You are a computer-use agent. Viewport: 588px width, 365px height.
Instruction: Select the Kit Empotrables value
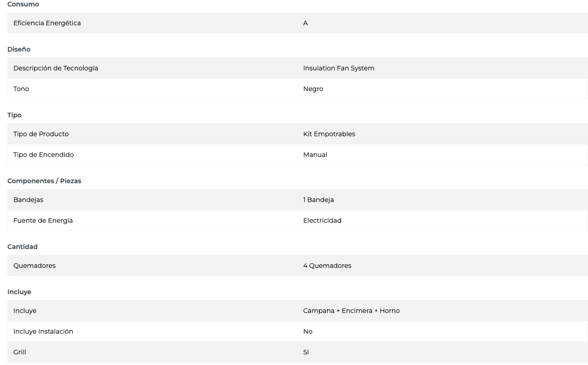[x=329, y=134]
